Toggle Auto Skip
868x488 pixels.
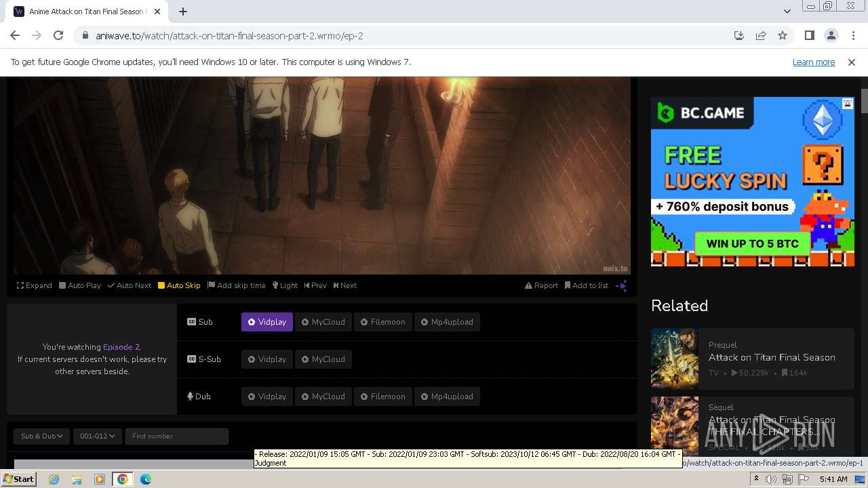(x=179, y=285)
